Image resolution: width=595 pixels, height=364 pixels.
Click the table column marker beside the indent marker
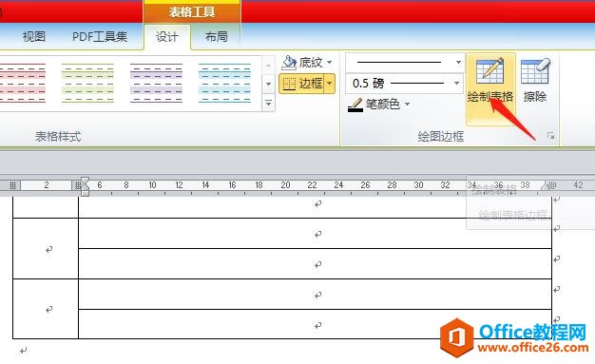(x=77, y=185)
